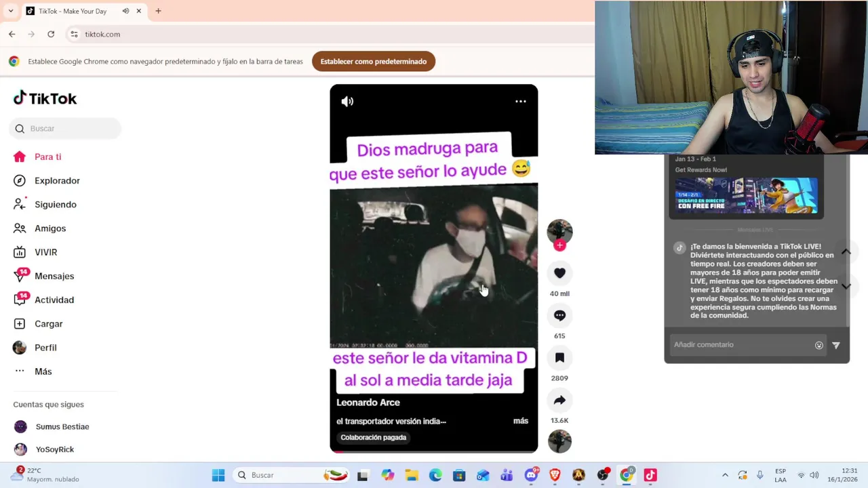Open TikTok app icon in the taskbar
The width and height of the screenshot is (868, 488).
(650, 475)
